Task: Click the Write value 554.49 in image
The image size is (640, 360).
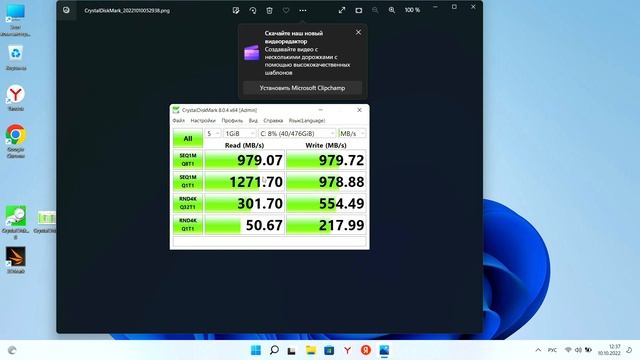Action: pyautogui.click(x=342, y=203)
